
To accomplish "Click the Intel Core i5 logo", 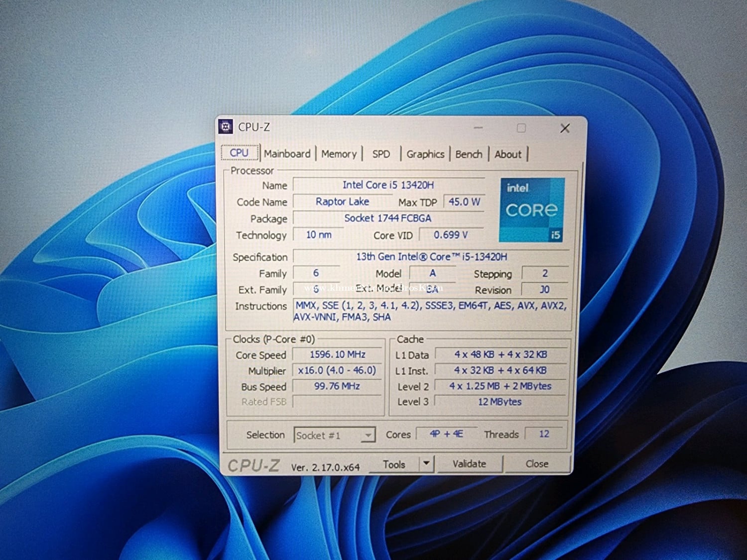I will [531, 210].
